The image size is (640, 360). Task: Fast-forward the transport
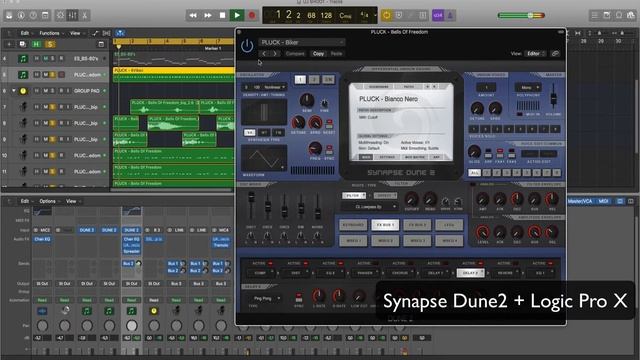tap(208, 16)
